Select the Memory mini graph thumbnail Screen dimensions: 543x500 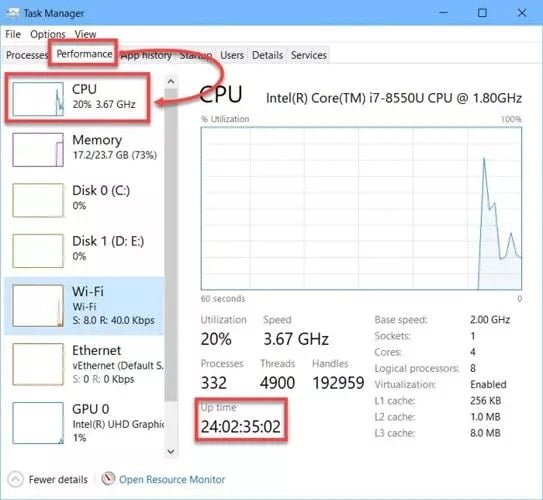(38, 150)
